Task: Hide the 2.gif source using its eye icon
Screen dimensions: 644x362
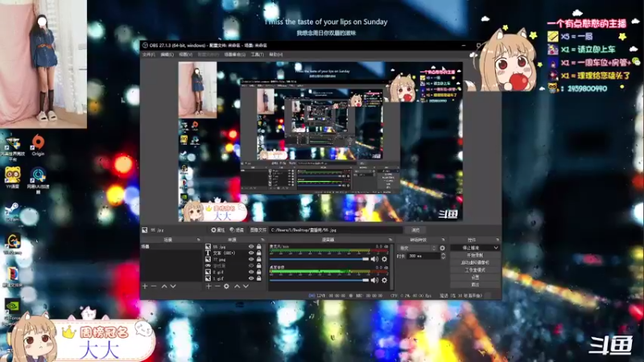Action: tap(251, 272)
